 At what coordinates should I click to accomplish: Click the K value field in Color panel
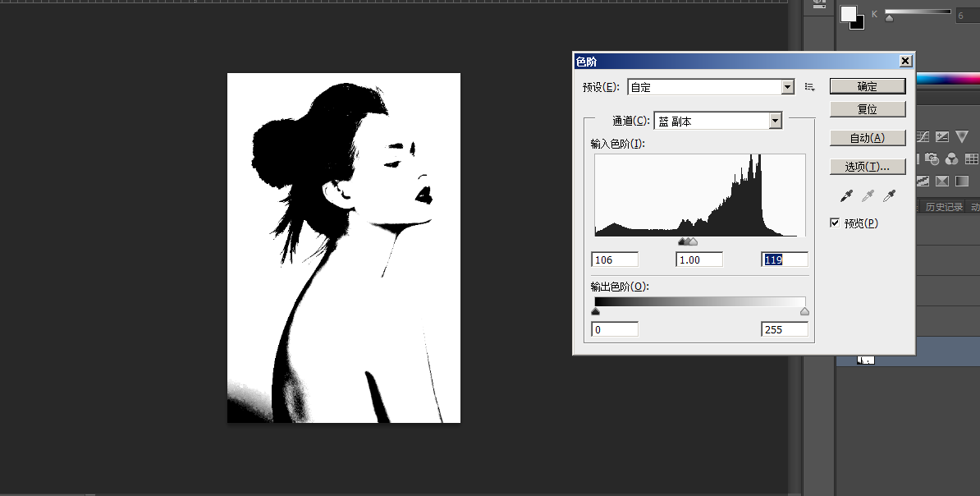[967, 16]
